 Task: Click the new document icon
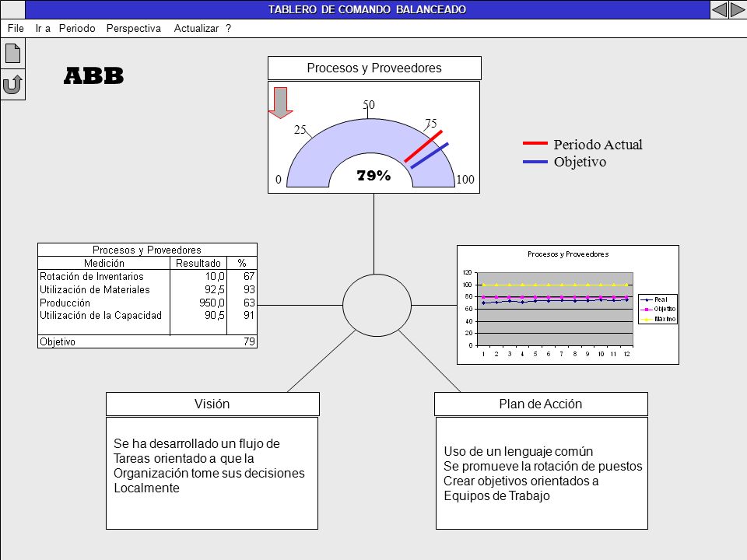click(13, 53)
